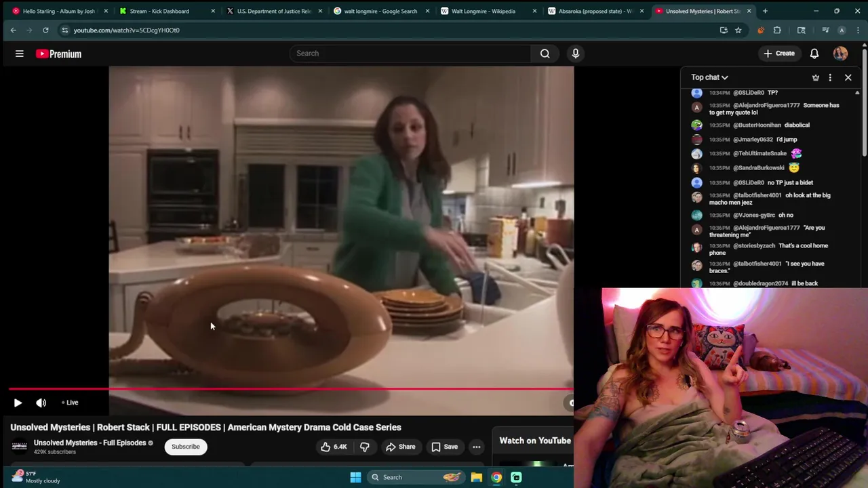This screenshot has width=868, height=488.
Task: Click the Unsolved Mysteries channel verified badge
Action: 151,443
